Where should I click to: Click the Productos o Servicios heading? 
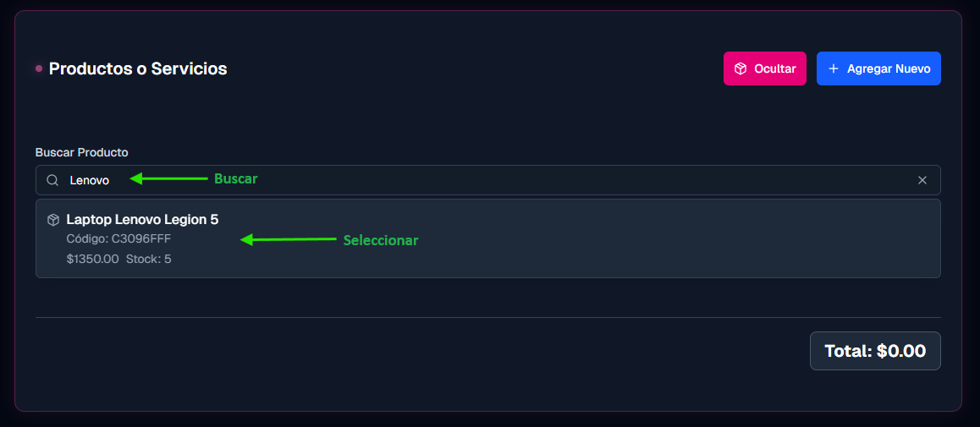coord(138,68)
